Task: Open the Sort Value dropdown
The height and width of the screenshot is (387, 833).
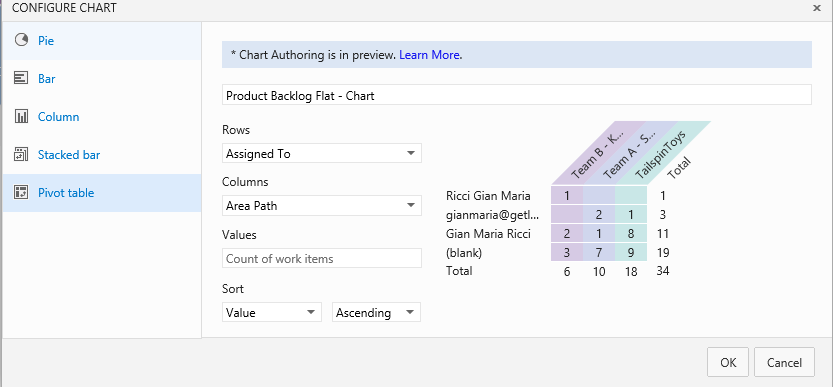Action: point(271,313)
